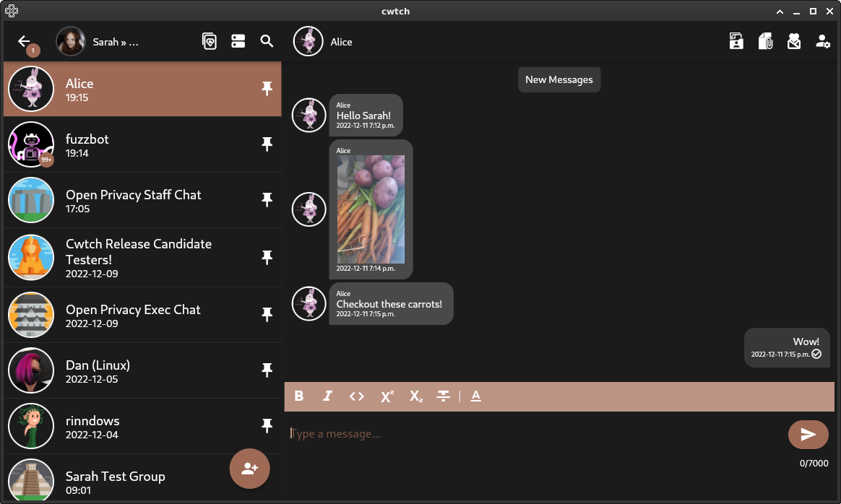Click the "Checkout these carrots!" message

(x=391, y=303)
